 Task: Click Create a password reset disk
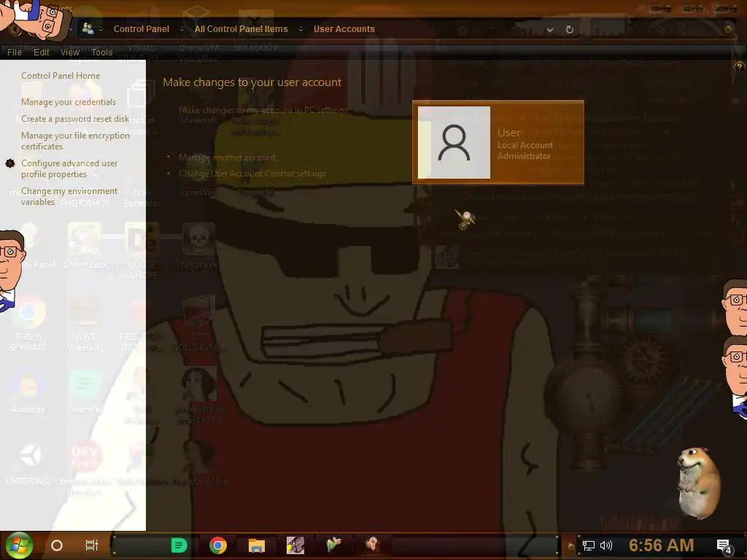tap(75, 119)
